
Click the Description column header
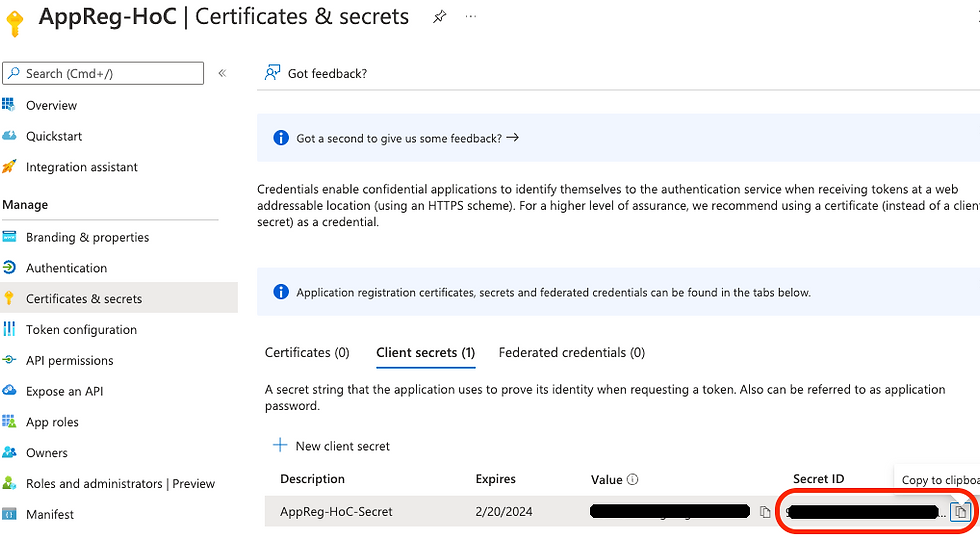pyautogui.click(x=312, y=479)
